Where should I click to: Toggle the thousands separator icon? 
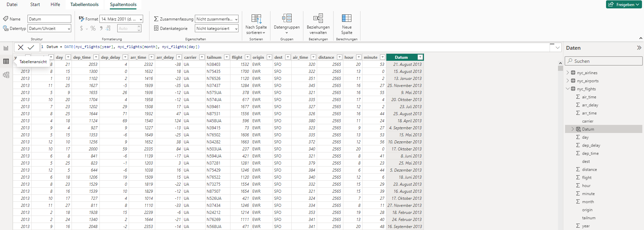[101, 29]
